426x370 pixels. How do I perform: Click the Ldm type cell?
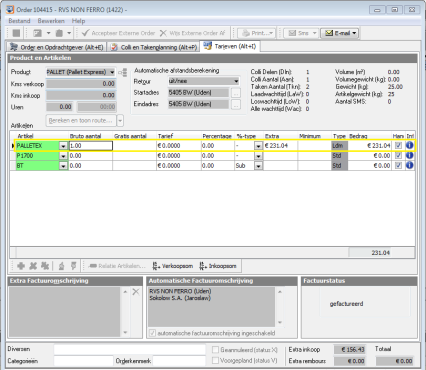(x=339, y=146)
